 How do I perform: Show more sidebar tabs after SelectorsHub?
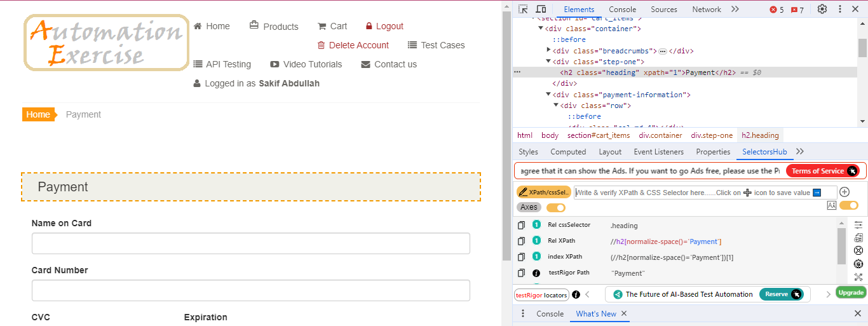tap(800, 151)
